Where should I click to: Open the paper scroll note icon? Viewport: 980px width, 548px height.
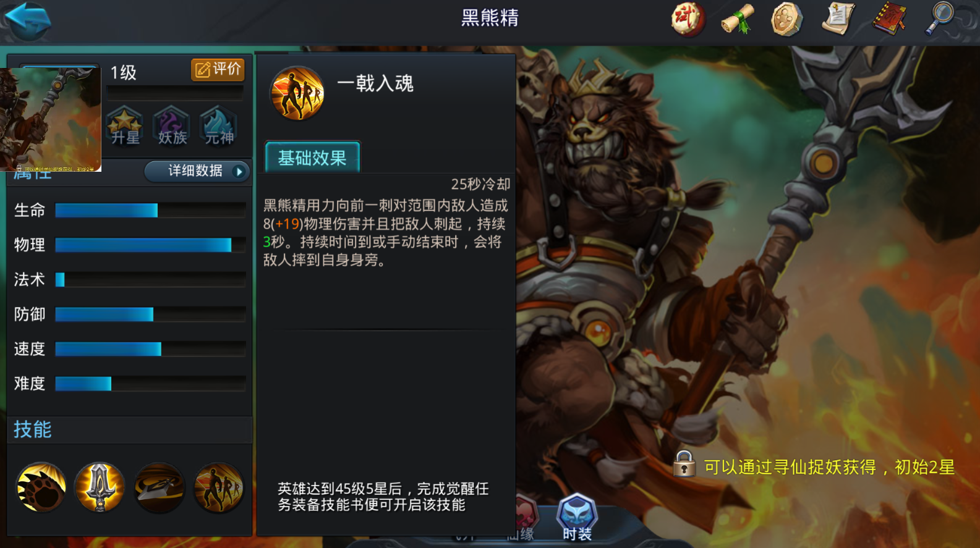coord(838,19)
